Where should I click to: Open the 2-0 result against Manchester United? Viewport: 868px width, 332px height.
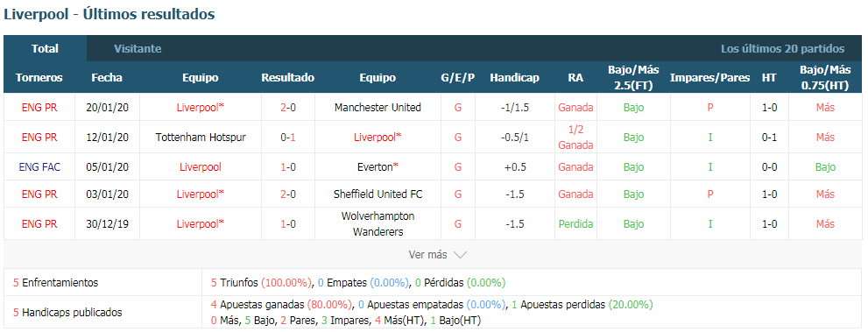288,108
